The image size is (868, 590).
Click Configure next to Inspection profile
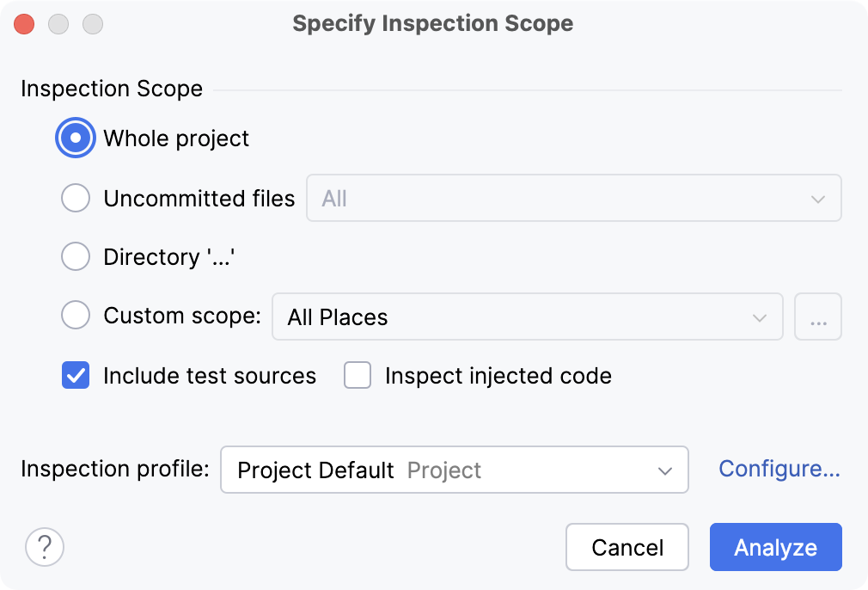[x=779, y=469]
